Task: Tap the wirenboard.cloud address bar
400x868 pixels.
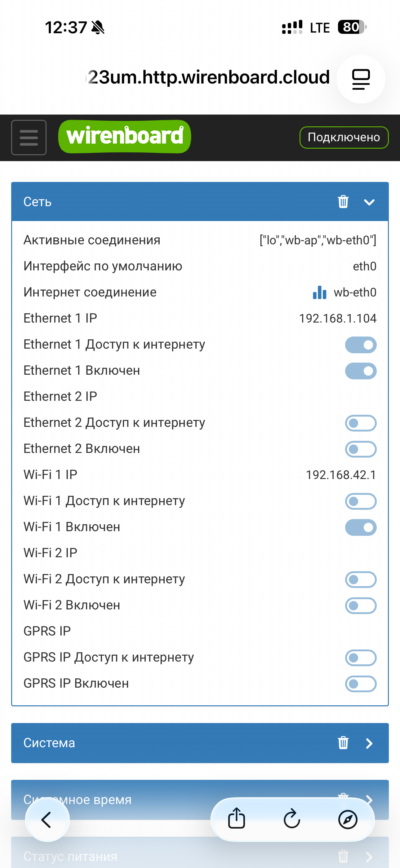Action: (x=209, y=78)
